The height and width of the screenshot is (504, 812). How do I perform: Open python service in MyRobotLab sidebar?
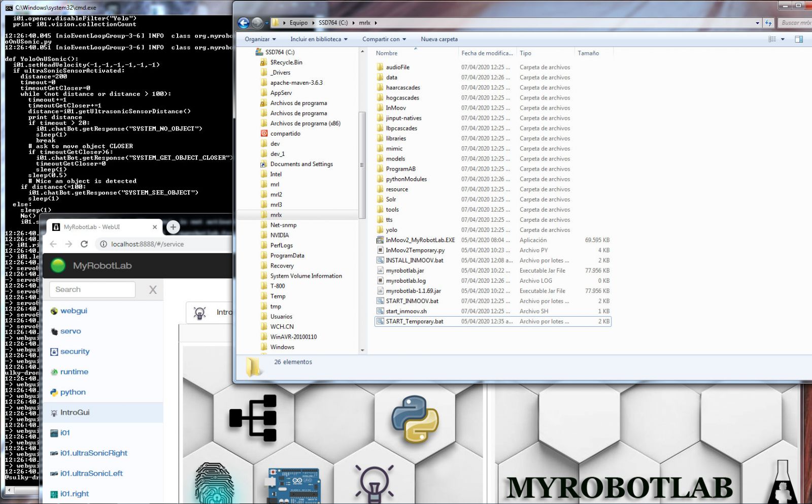coord(73,392)
